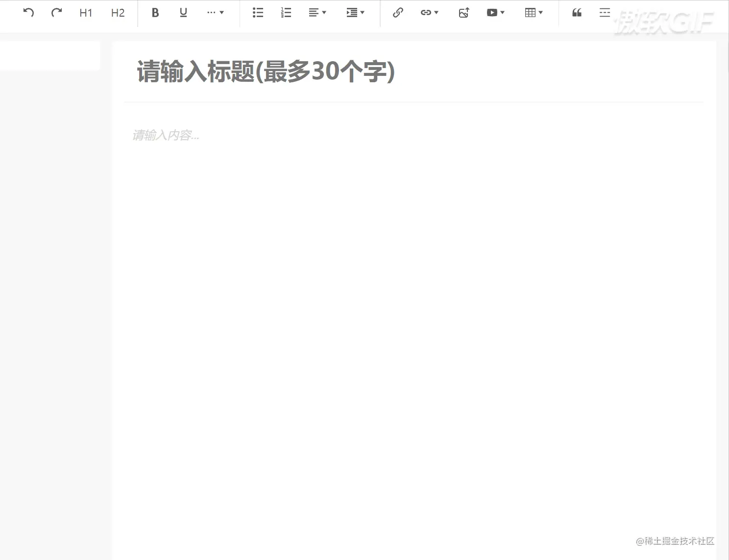
Task: Redo the last edit
Action: (x=56, y=13)
